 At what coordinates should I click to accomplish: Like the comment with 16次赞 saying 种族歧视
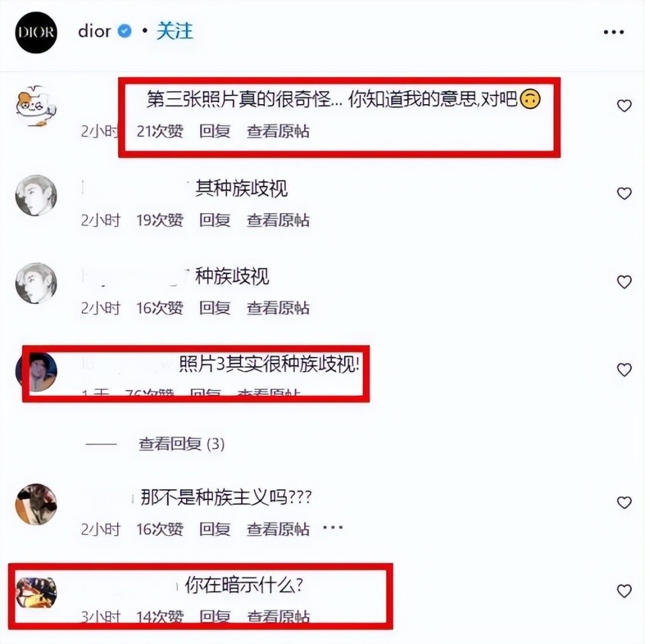point(624,282)
